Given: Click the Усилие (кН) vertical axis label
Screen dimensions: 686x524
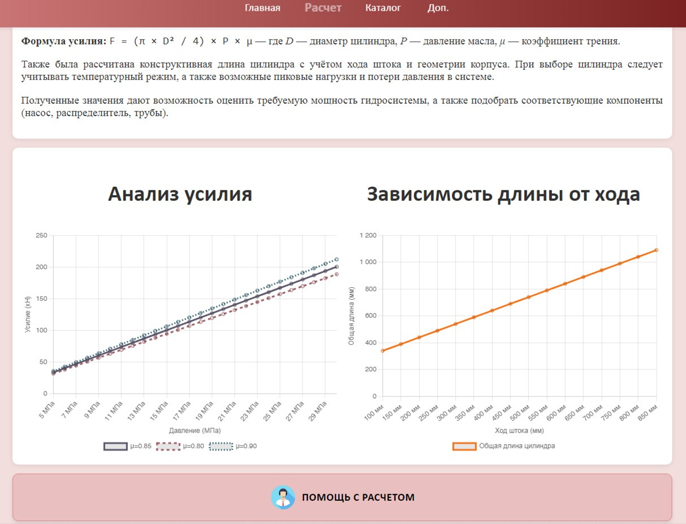Looking at the screenshot, I should 28,314.
